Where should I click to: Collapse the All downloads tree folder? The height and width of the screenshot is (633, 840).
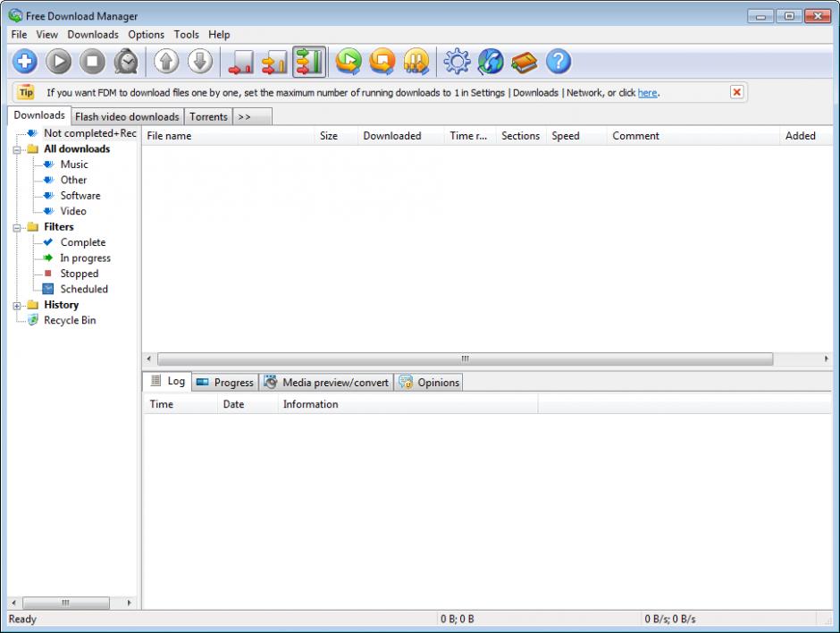pos(18,149)
